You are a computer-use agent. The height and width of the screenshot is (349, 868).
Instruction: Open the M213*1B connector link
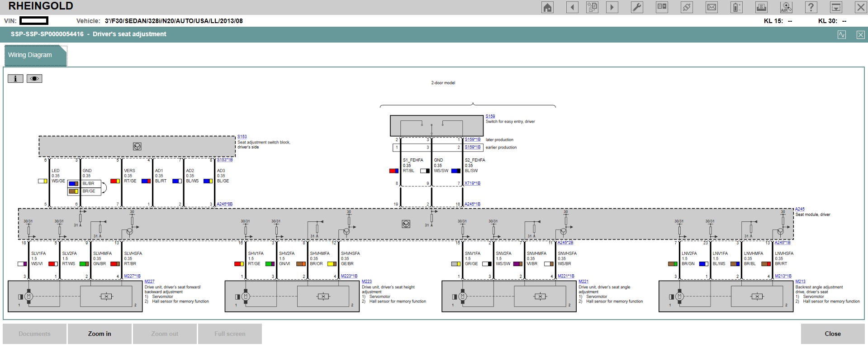click(783, 276)
